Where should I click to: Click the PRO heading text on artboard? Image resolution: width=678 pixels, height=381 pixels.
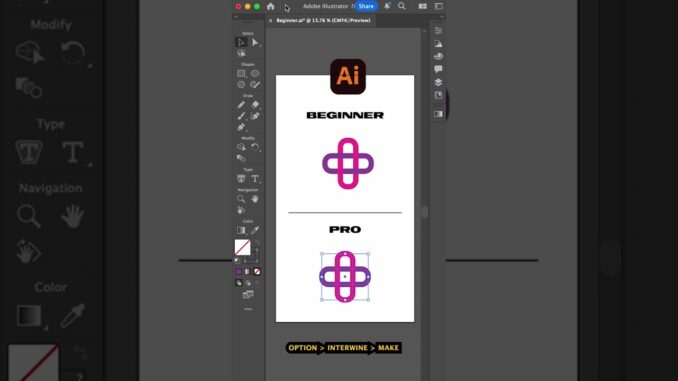(345, 230)
